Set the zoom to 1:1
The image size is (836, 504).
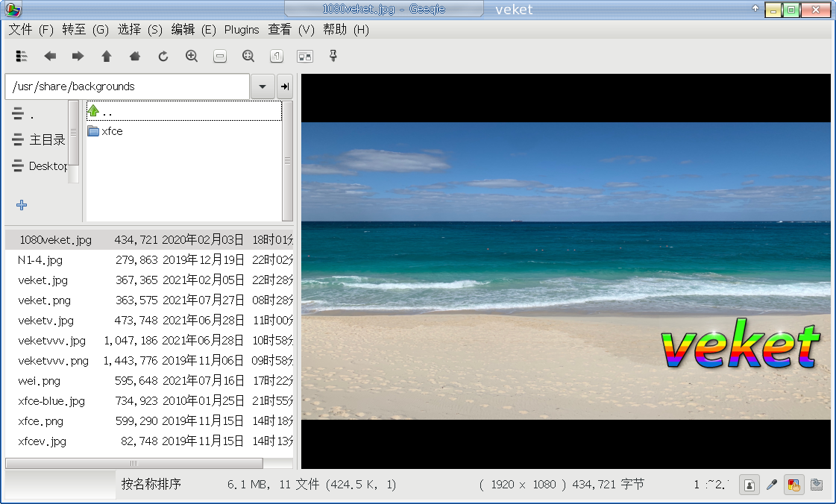(276, 56)
